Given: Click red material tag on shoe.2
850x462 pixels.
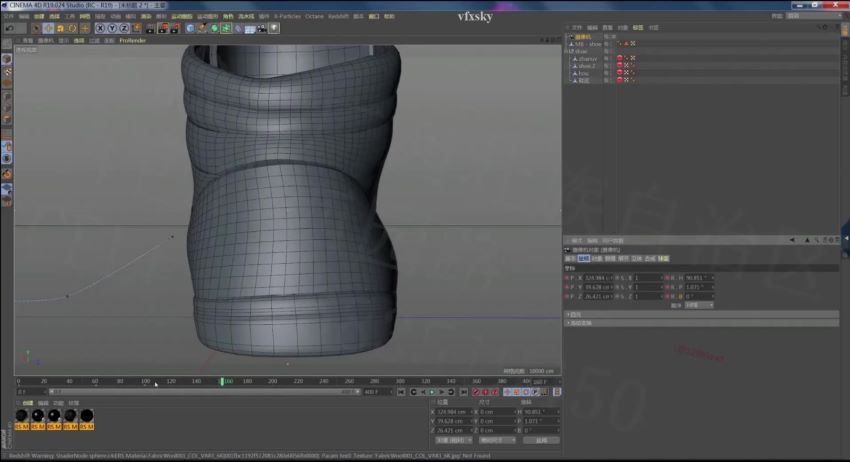Looking at the screenshot, I should point(620,66).
